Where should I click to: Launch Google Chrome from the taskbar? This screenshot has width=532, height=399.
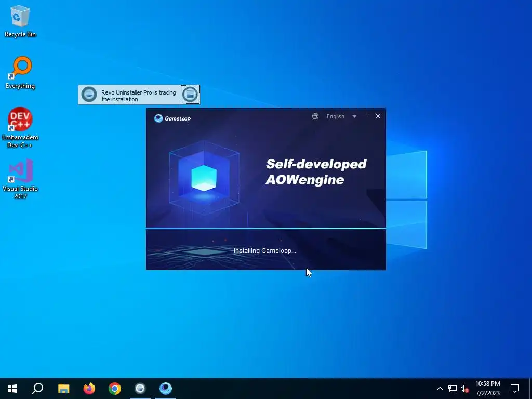115,389
